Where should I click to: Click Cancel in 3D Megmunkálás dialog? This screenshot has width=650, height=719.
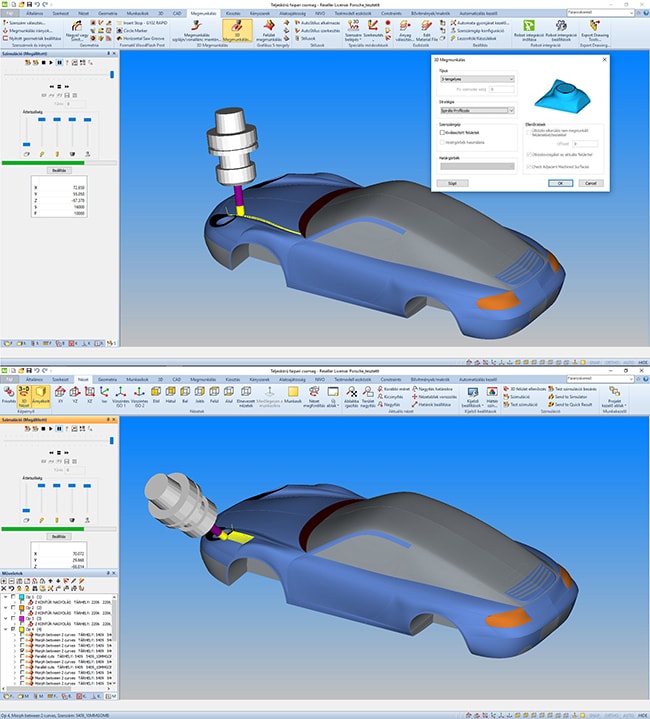(591, 183)
